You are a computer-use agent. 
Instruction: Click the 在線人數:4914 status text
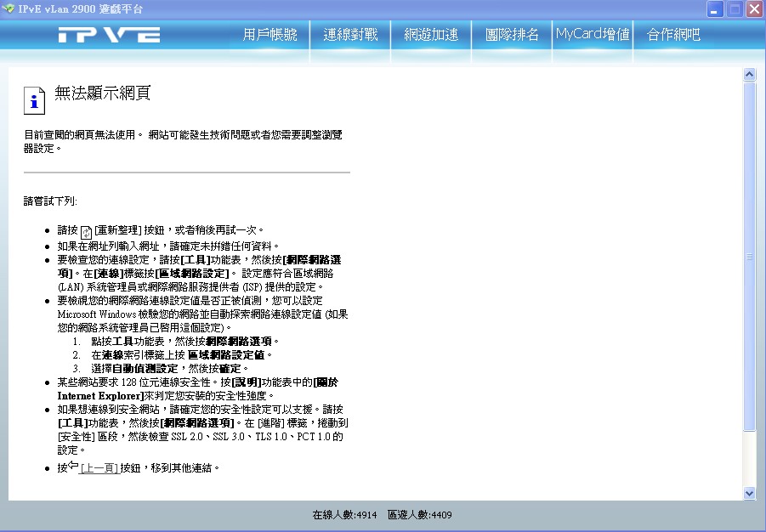pos(344,514)
